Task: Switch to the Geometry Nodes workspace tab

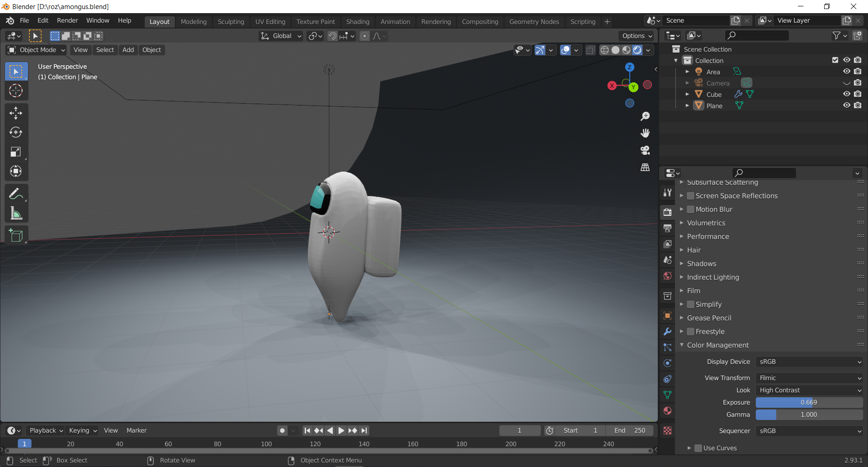Action: tap(534, 22)
